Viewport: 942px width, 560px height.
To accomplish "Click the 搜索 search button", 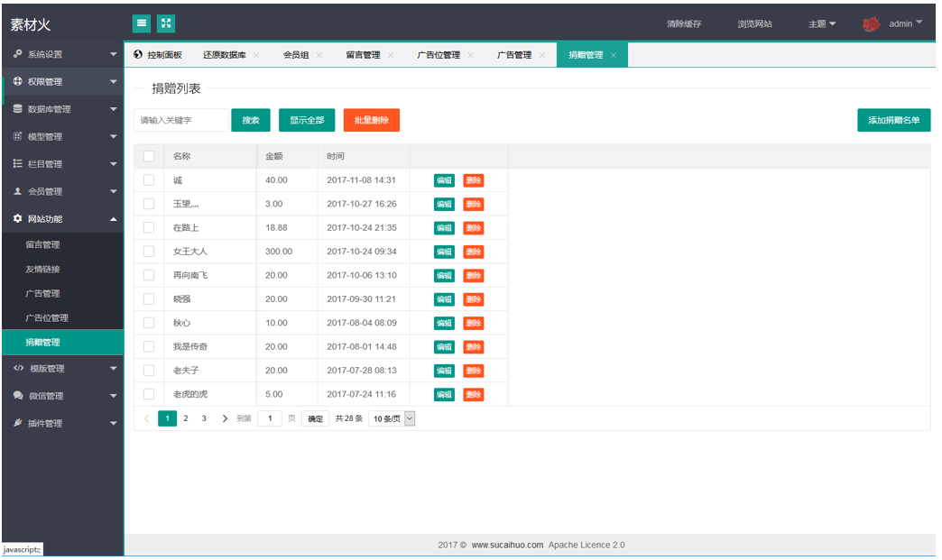I will coord(251,120).
